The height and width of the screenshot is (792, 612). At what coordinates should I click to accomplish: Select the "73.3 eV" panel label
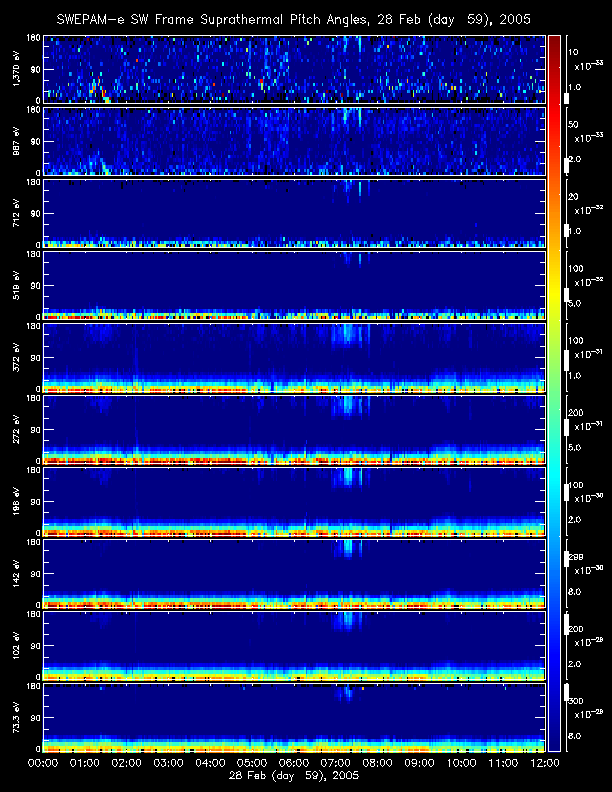[17, 717]
